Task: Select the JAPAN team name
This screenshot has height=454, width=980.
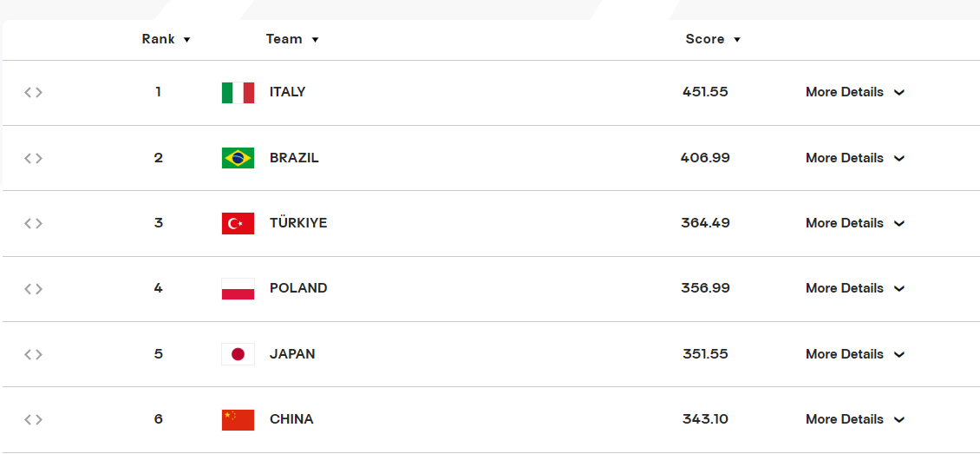Action: 292,354
